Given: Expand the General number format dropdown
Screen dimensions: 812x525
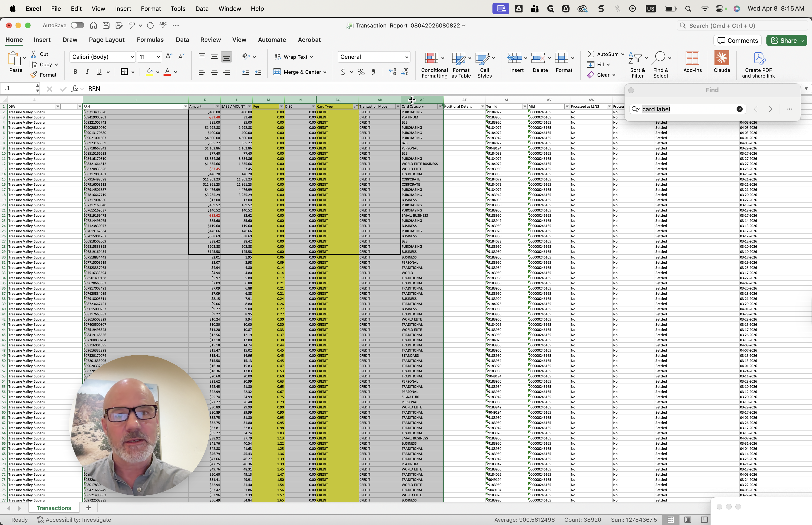Looking at the screenshot, I should [406, 57].
